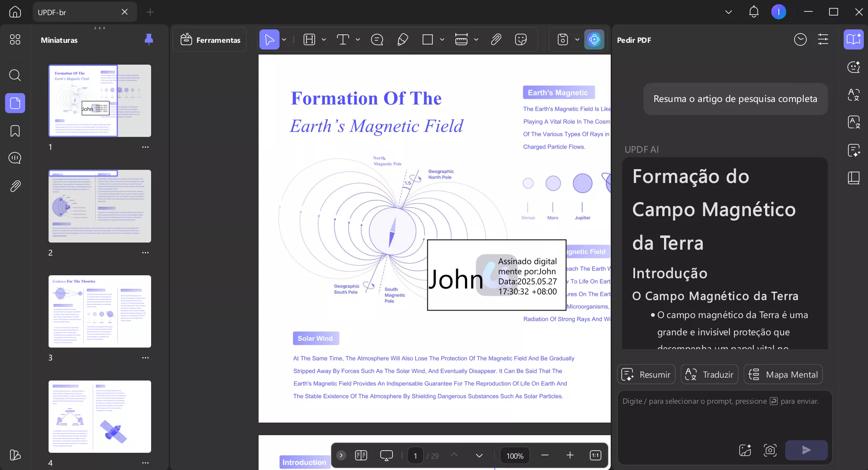Screen dimensions: 868x470
Task: Open the bookmarks panel icon
Action: [15, 131]
